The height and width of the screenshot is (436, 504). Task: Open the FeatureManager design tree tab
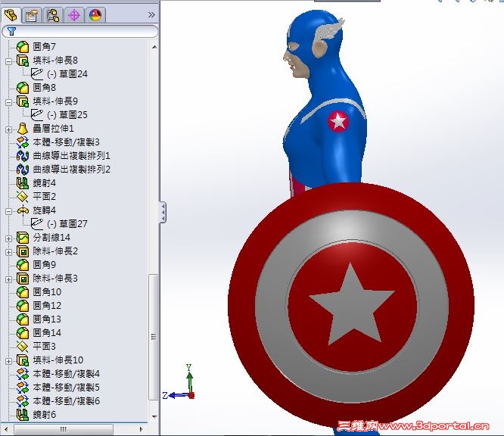click(x=11, y=15)
